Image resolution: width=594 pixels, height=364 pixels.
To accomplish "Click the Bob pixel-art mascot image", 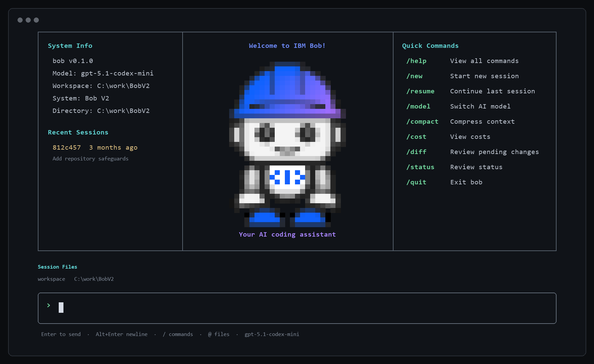I will coord(288,144).
